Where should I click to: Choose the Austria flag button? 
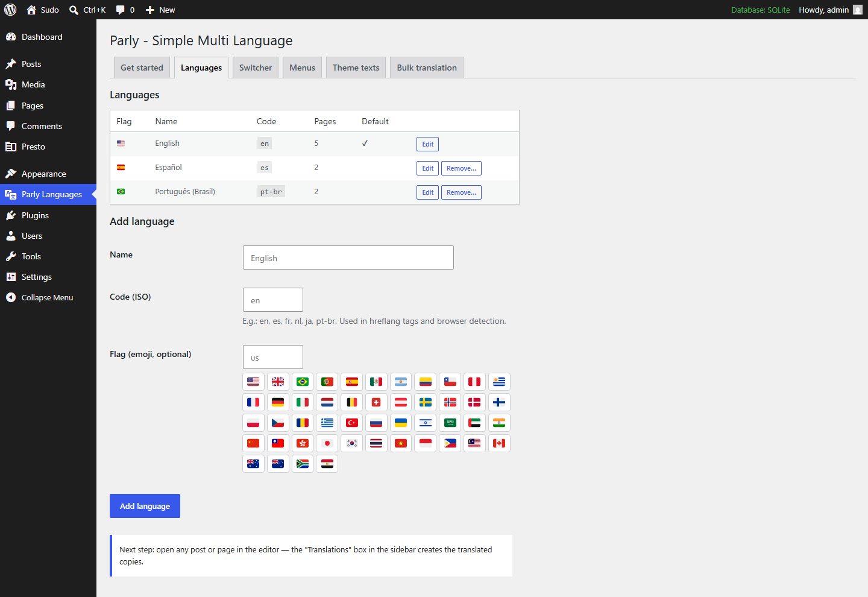(401, 402)
